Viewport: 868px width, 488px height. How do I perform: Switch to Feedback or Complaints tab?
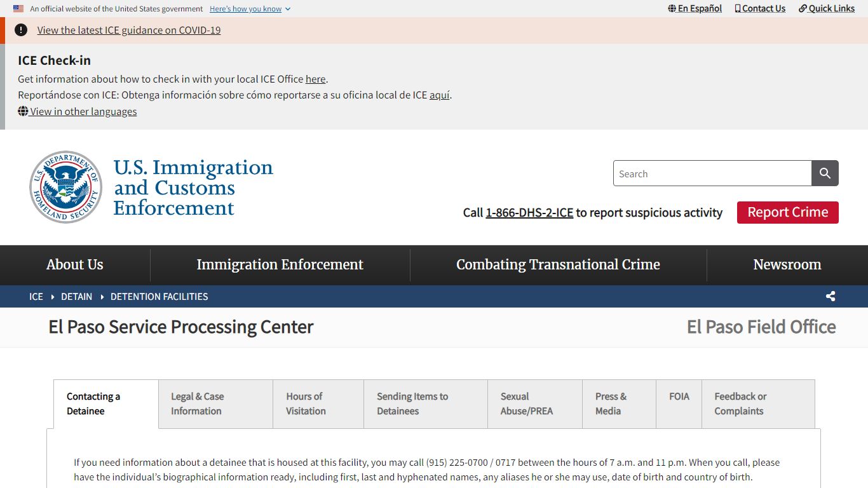point(758,404)
